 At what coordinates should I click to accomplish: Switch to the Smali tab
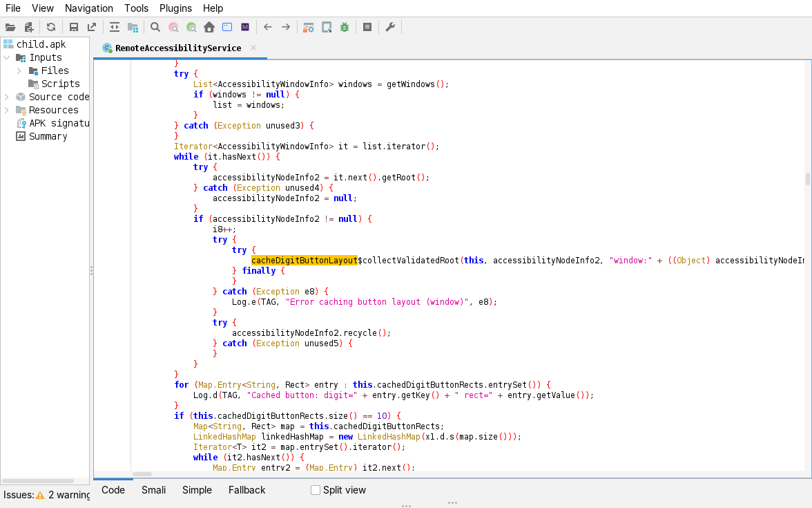pos(154,490)
